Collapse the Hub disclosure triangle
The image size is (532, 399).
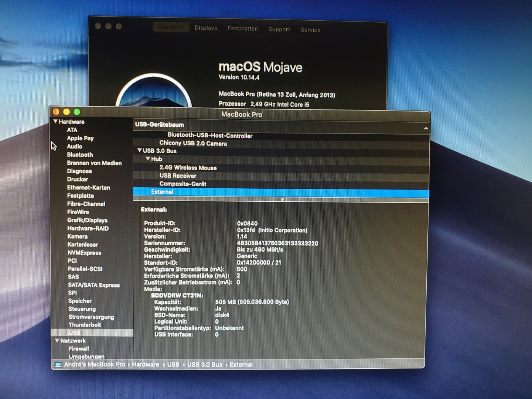pos(148,159)
